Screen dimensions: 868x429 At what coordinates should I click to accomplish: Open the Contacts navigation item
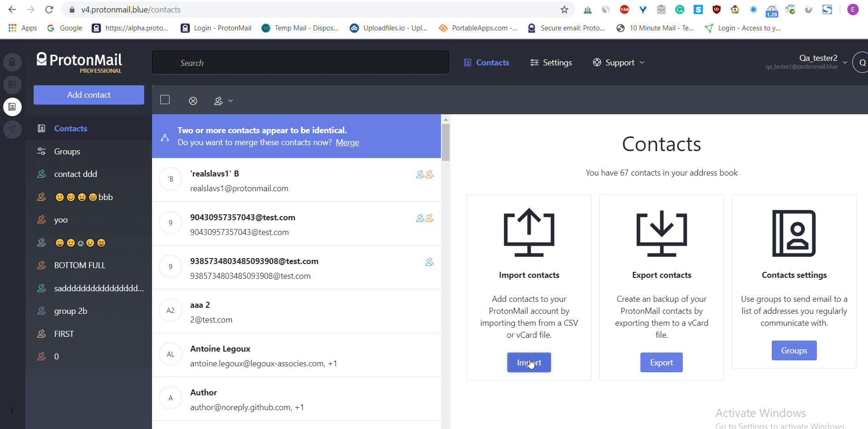[x=487, y=62]
